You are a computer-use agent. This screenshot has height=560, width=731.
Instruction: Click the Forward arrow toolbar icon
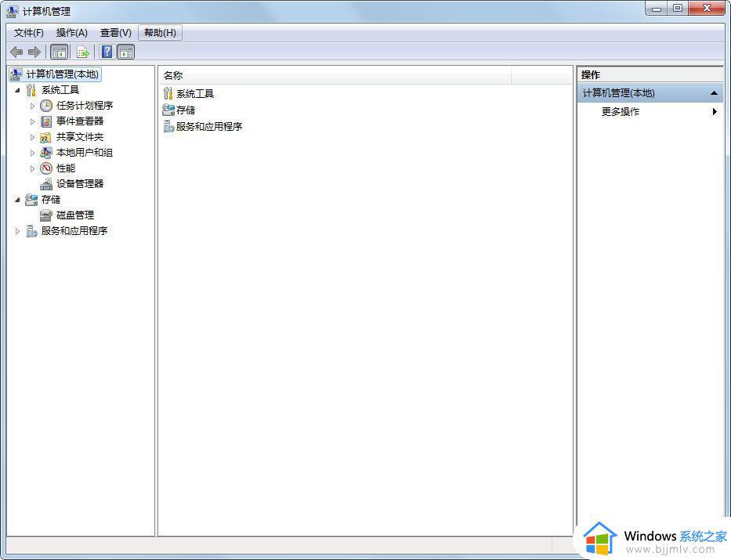(x=34, y=52)
